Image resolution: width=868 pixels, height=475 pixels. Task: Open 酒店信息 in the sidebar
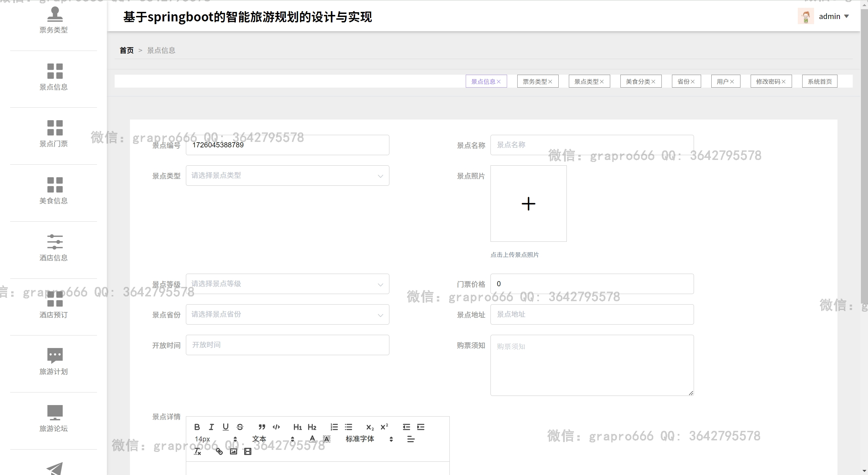pos(54,248)
